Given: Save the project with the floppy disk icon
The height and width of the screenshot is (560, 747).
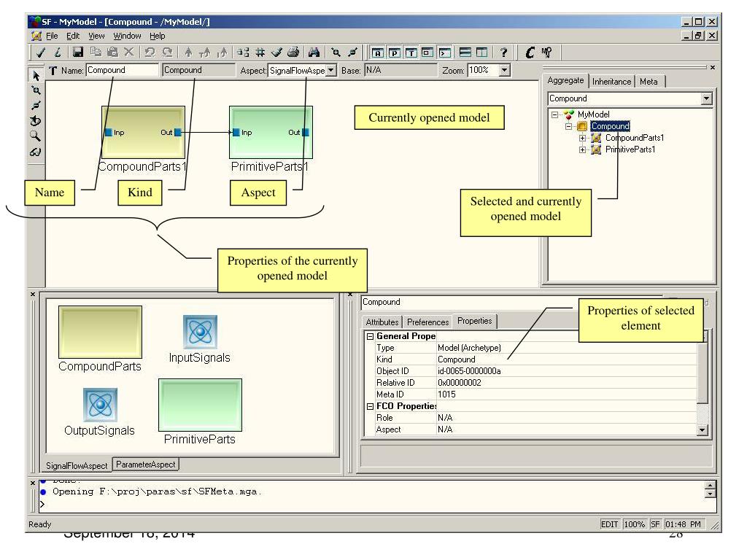Looking at the screenshot, I should (77, 52).
